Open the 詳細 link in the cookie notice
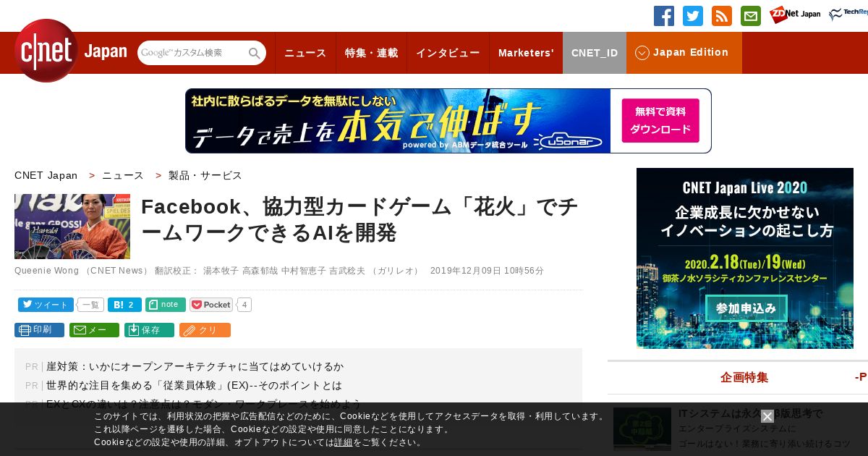 tap(344, 442)
